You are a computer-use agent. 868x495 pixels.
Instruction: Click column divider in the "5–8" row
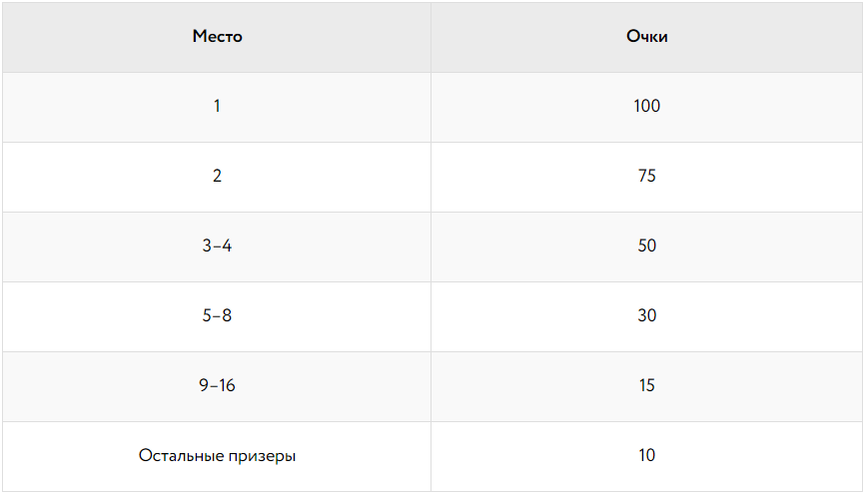(x=432, y=315)
